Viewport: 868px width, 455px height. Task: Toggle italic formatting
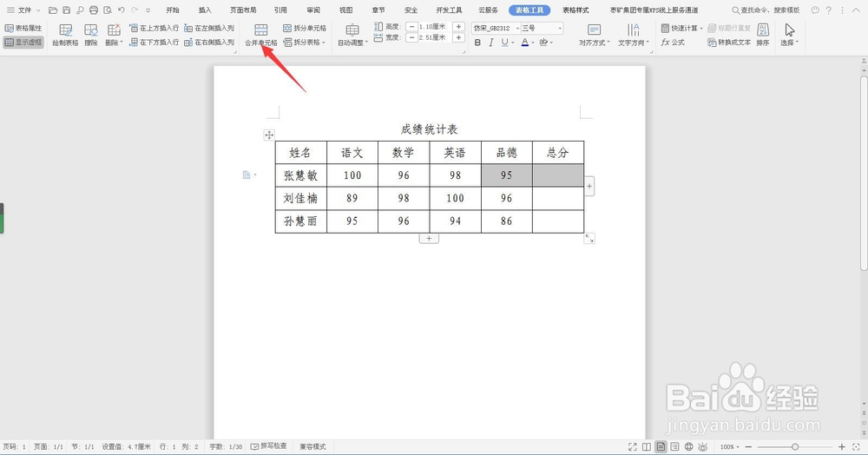coord(490,42)
